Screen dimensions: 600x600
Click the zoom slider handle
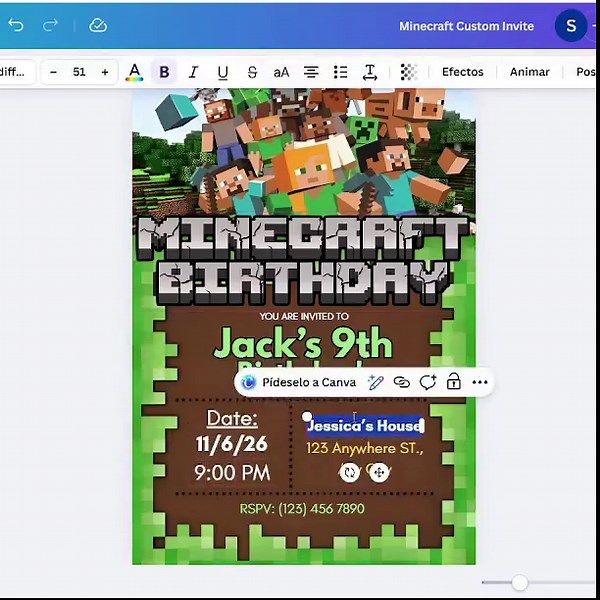coord(520,583)
